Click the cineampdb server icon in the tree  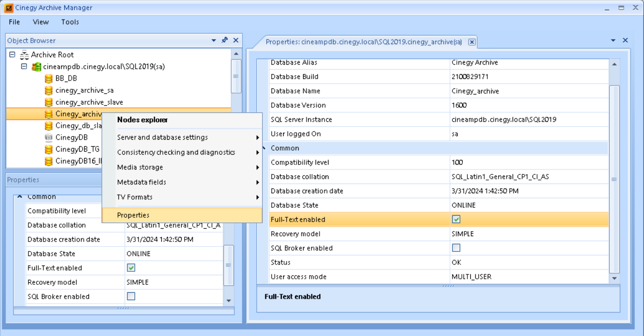point(36,67)
